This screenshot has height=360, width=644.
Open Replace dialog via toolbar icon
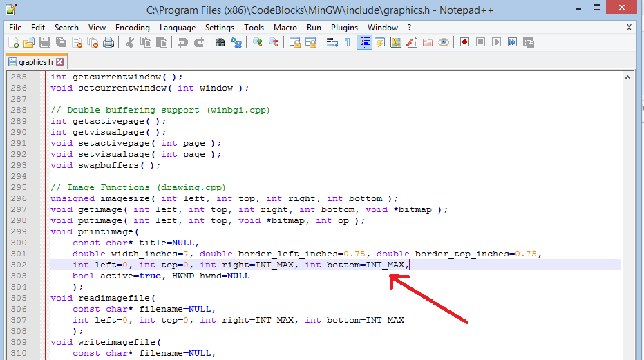pyautogui.click(x=236, y=42)
